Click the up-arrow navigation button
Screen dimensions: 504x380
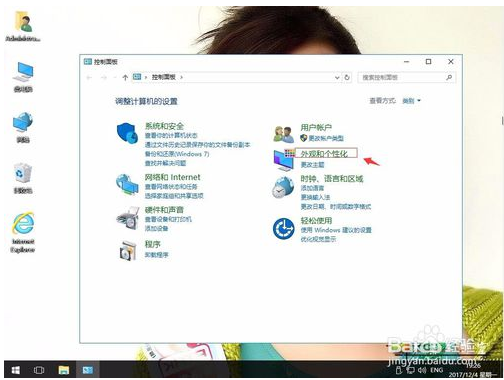click(125, 77)
